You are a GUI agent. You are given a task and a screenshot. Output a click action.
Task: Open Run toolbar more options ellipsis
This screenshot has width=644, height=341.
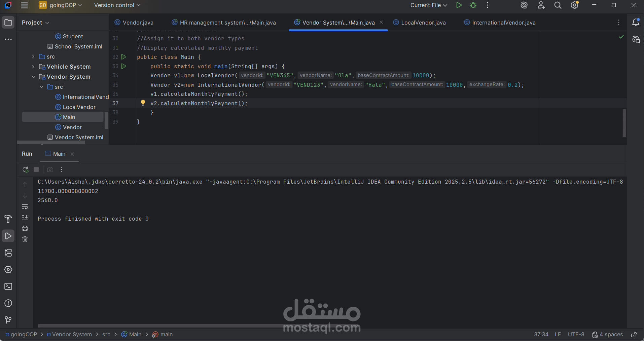(x=61, y=169)
